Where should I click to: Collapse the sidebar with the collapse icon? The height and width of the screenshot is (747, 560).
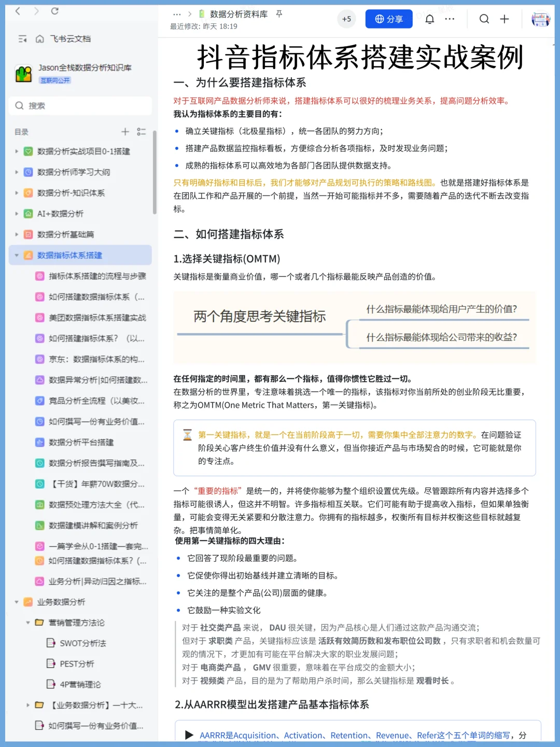22,38
